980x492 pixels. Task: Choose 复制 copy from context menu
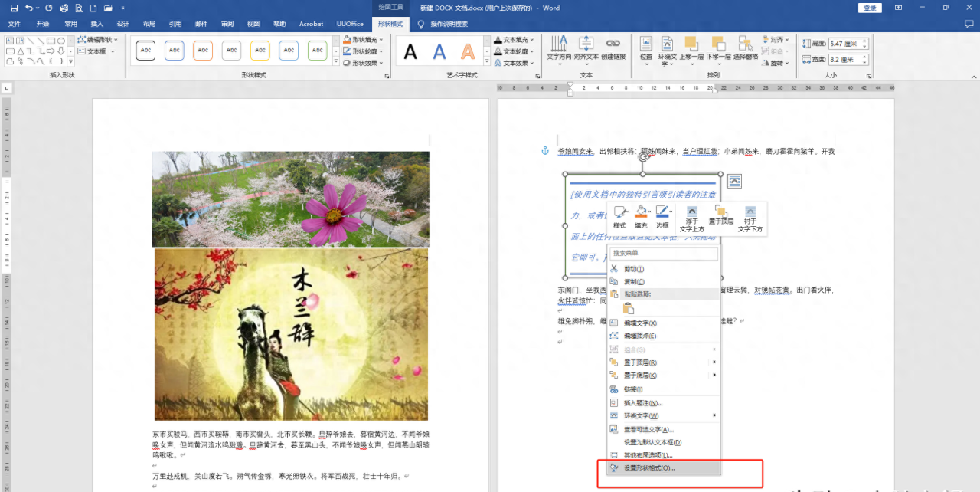pos(664,281)
